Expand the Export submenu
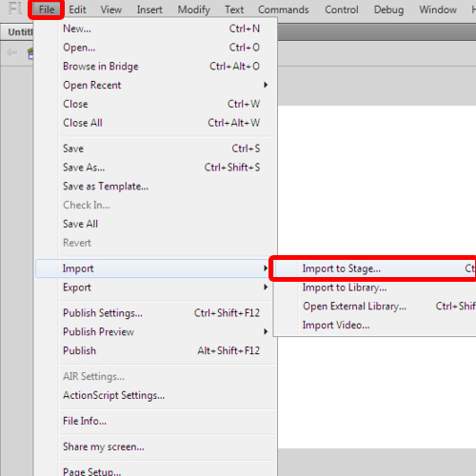 pos(155,288)
